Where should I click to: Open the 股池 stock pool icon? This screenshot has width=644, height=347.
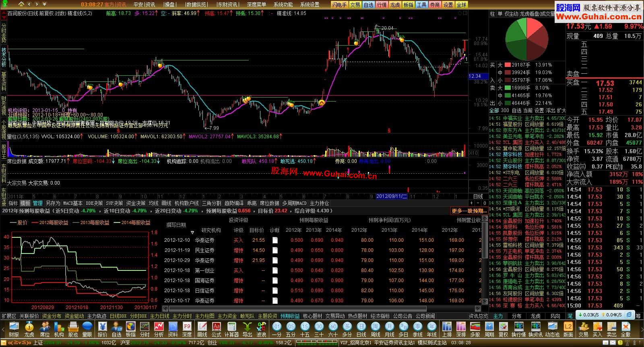[73, 329]
